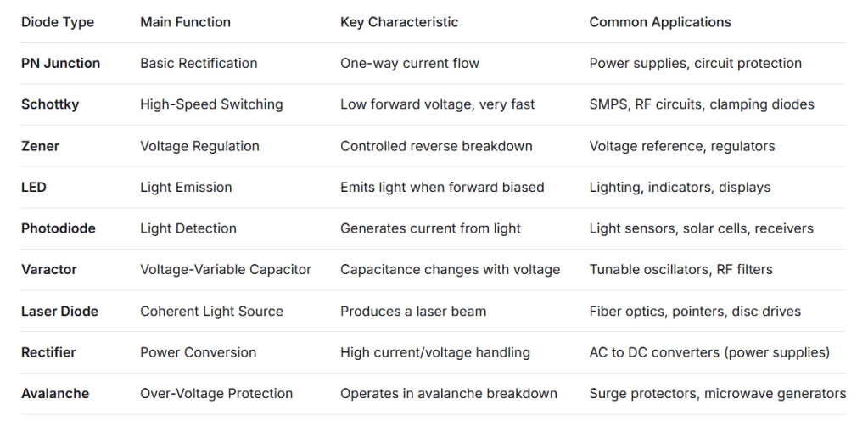868x427 pixels.
Task: Select the "Schottky" diode type cell
Action: click(49, 104)
